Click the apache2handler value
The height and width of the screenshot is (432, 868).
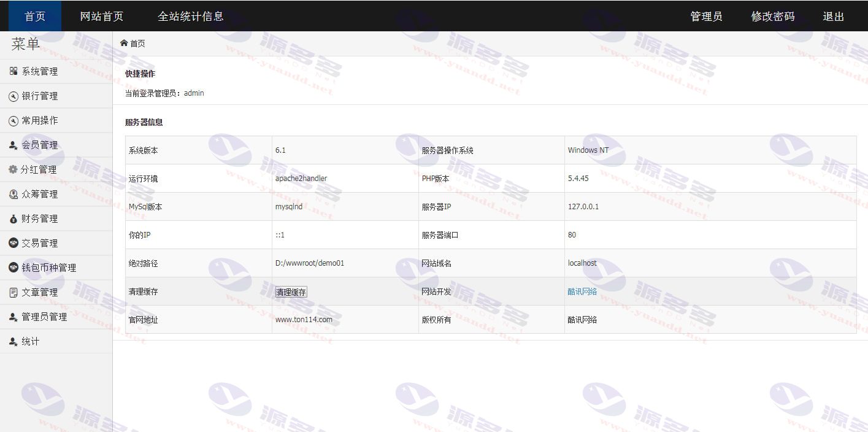(301, 179)
